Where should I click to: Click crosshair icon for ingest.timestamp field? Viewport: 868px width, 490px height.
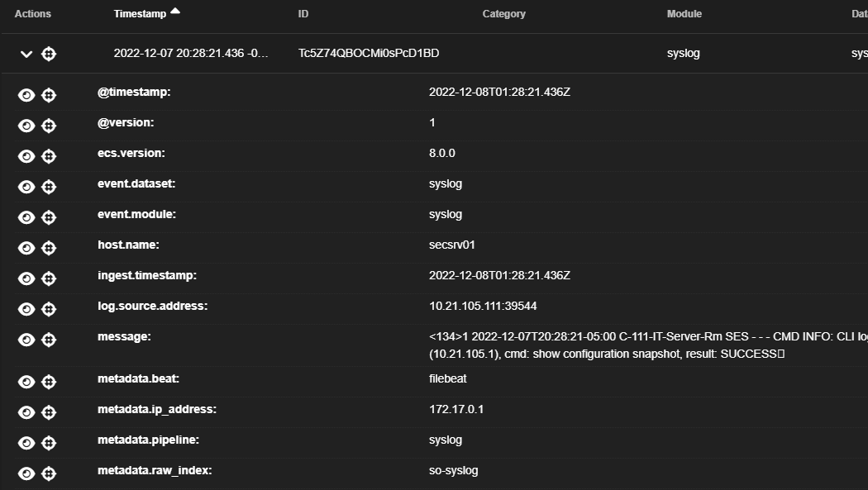pyautogui.click(x=49, y=278)
